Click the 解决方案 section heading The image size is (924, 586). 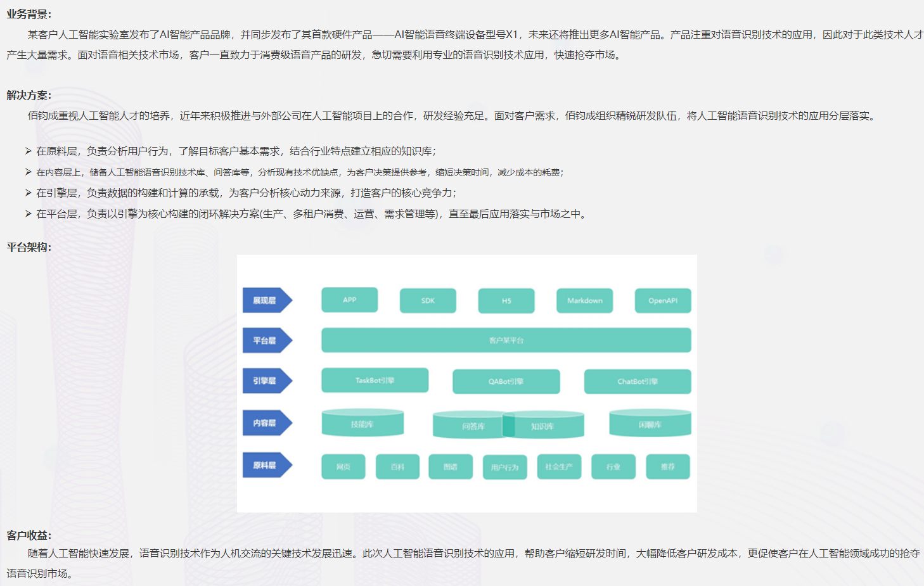29,95
